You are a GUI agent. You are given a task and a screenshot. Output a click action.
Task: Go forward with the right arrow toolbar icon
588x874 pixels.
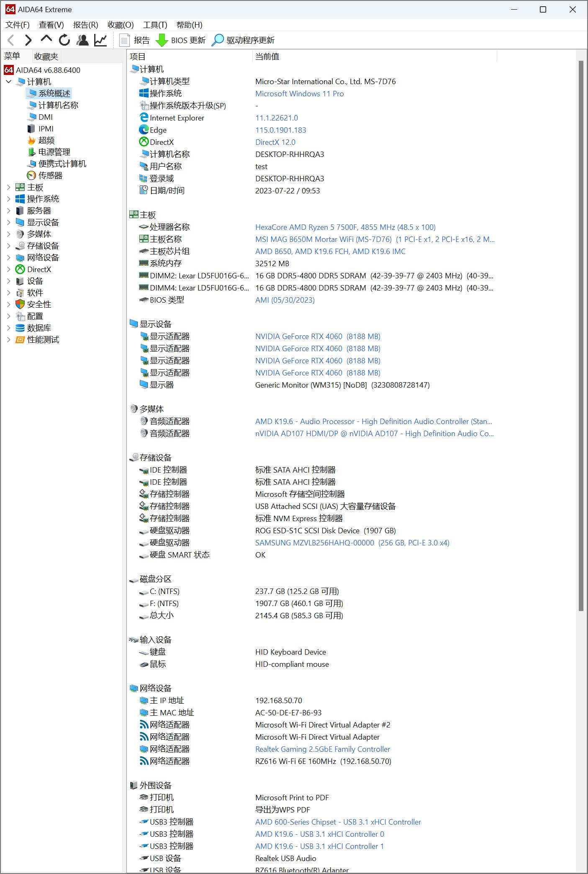pos(28,40)
